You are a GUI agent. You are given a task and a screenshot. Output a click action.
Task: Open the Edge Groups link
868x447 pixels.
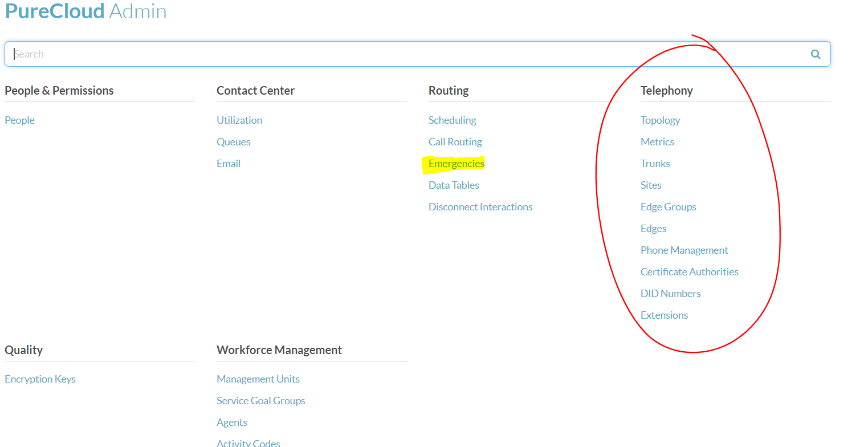[669, 207]
